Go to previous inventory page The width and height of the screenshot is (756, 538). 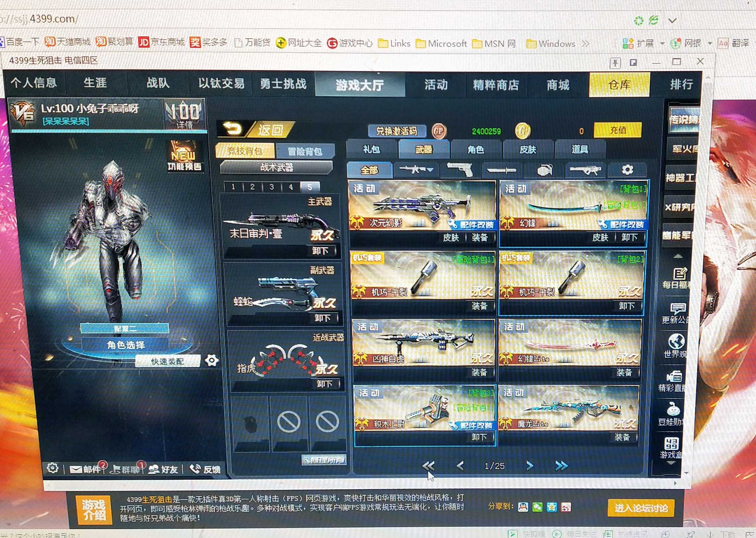coord(460,466)
